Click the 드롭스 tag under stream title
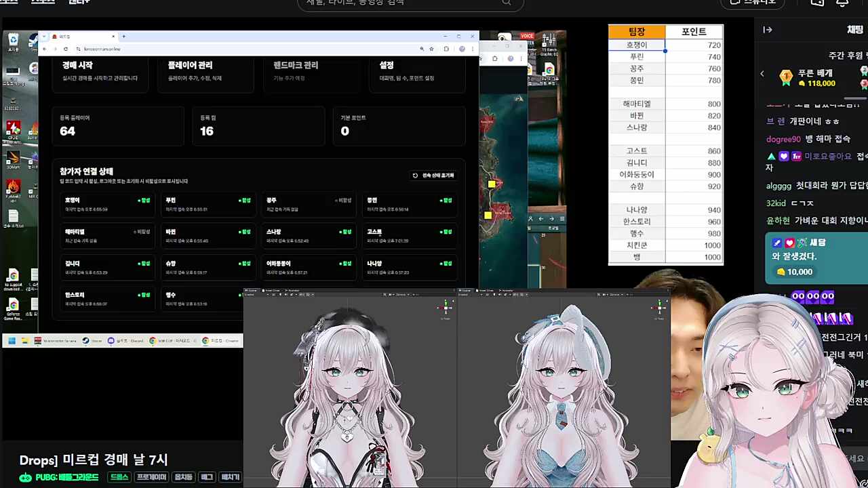Viewport: 868px width, 488px height. [119, 477]
